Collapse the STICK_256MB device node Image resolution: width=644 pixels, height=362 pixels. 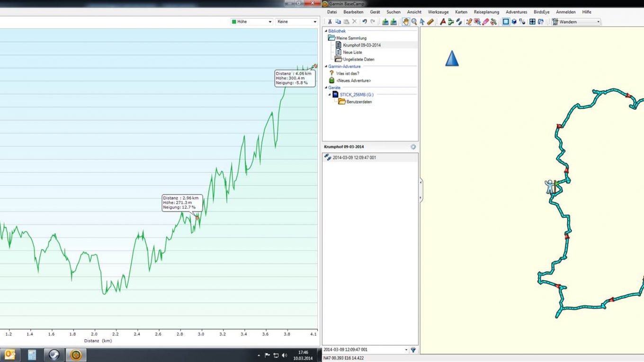point(329,95)
